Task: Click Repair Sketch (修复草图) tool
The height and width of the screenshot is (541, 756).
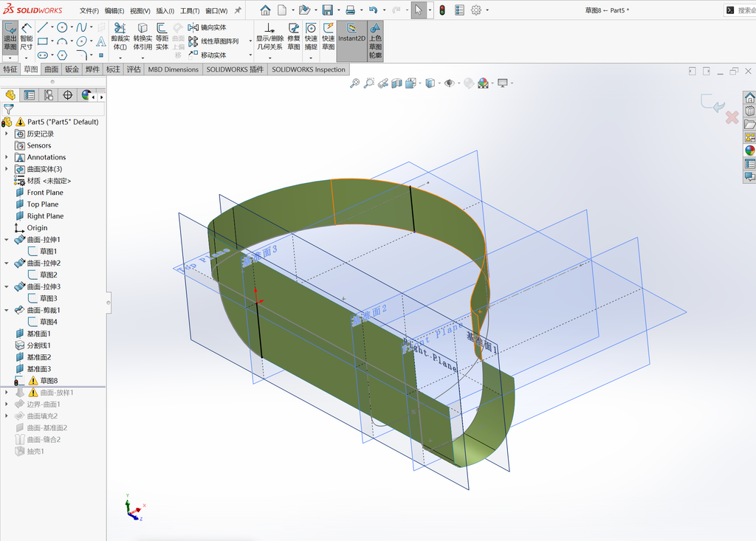Action: 294,37
